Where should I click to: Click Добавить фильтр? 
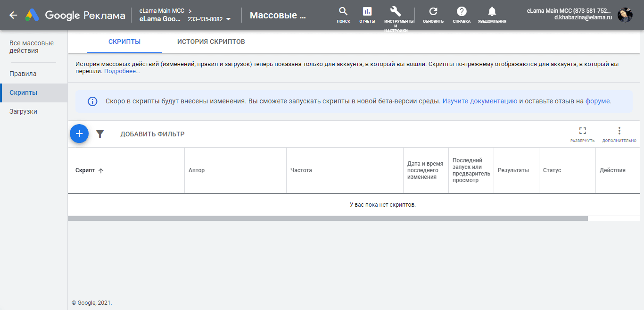pos(152,134)
